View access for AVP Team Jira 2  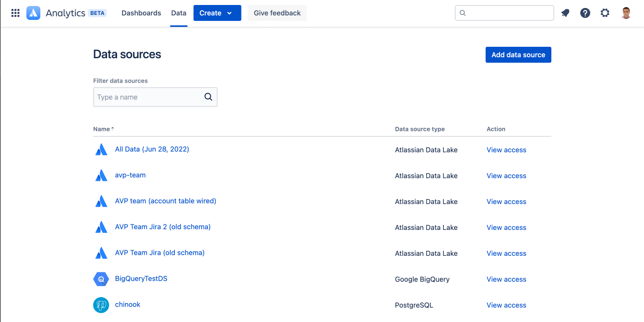click(x=507, y=227)
